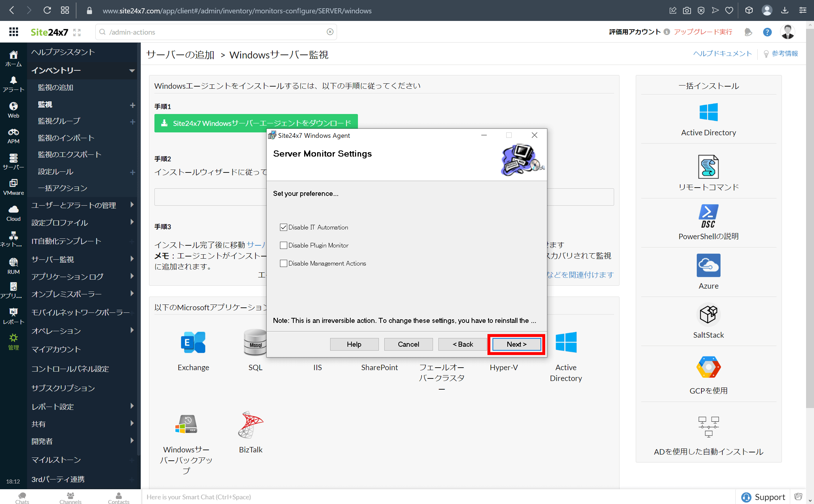Download the Site24x7 Windows server agent
Viewport: 814px width, 504px height.
pos(256,123)
